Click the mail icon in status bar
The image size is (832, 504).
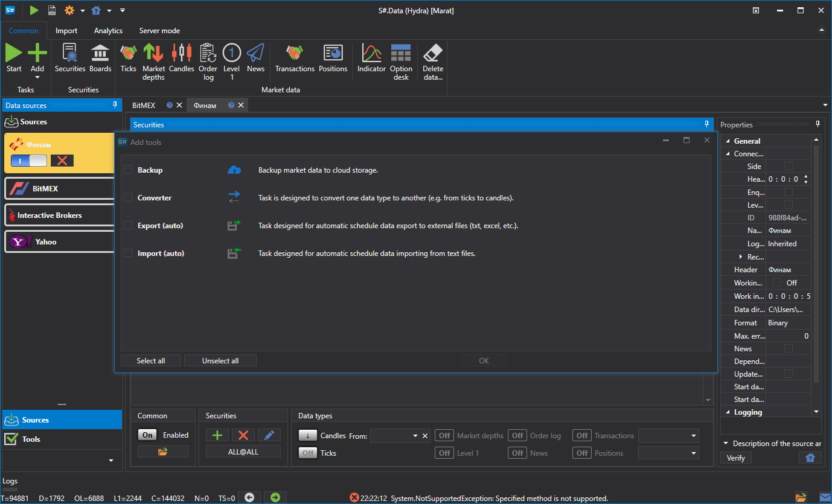click(x=824, y=497)
